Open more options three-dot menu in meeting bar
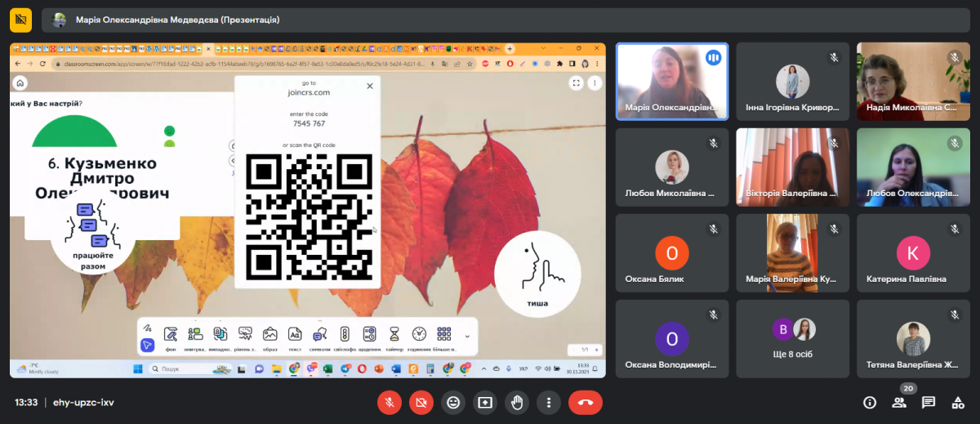This screenshot has width=980, height=424. pos(549,402)
